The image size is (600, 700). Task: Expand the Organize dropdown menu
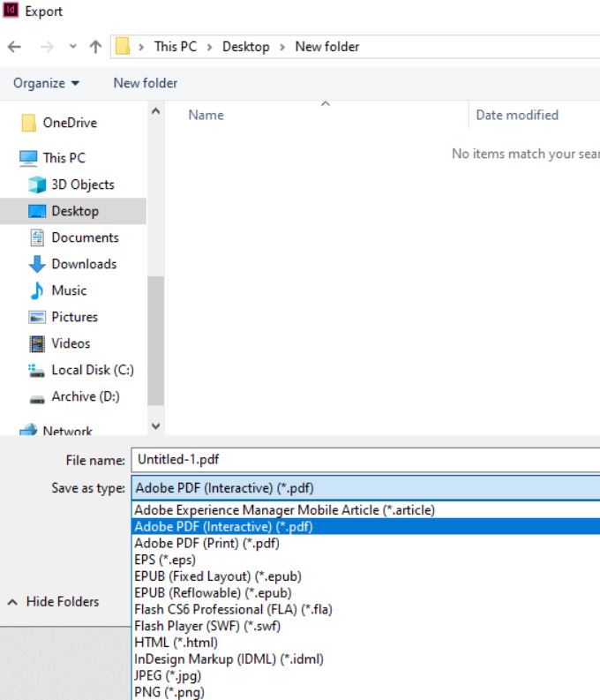click(46, 83)
